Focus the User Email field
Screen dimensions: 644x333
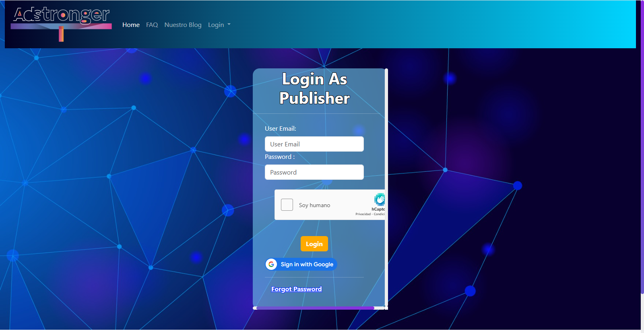[314, 144]
